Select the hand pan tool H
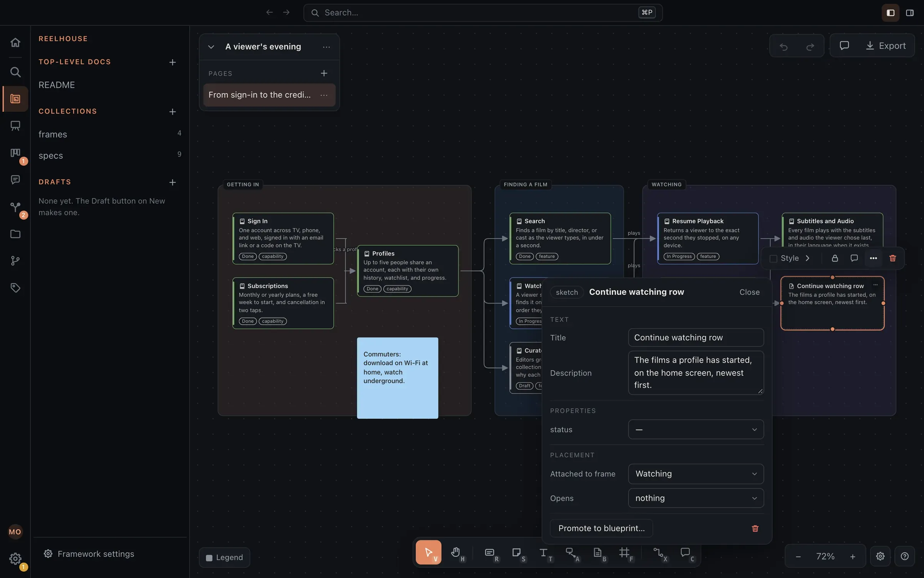 tap(456, 553)
